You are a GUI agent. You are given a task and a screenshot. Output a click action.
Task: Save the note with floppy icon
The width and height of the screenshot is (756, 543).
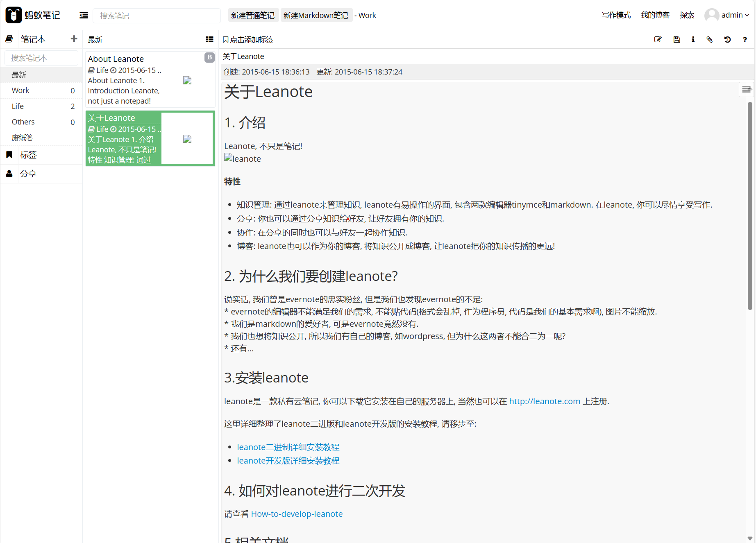pyautogui.click(x=677, y=39)
